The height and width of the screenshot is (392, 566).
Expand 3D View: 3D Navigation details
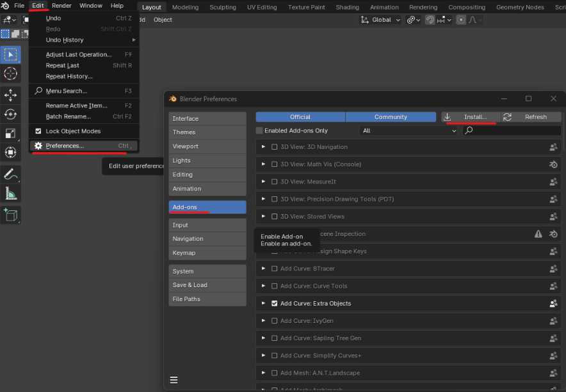coord(264,147)
